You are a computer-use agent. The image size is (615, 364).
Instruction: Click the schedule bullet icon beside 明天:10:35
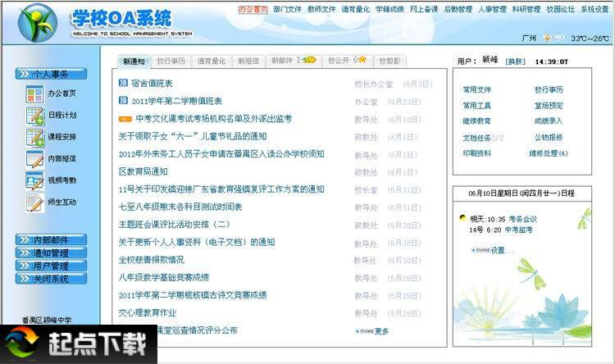[x=462, y=218]
